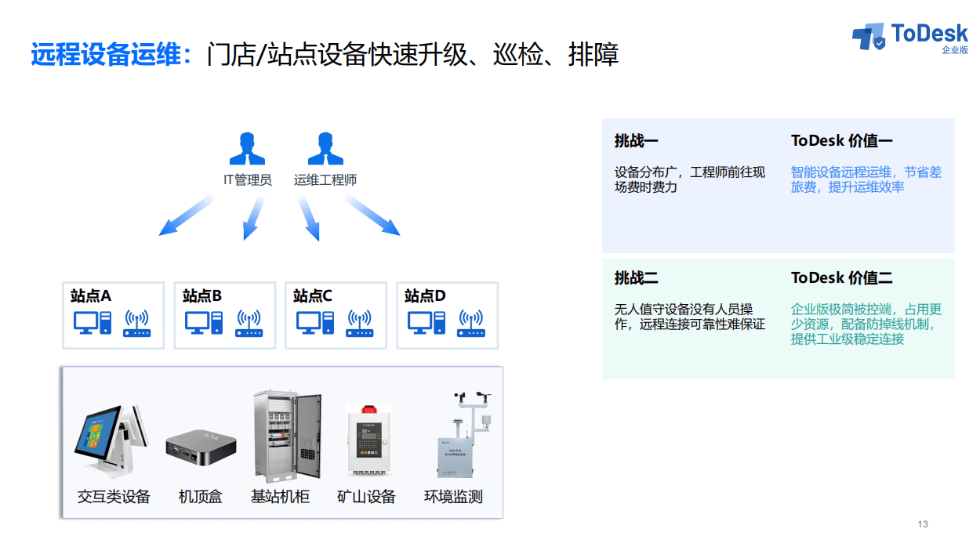The height and width of the screenshot is (536, 980).
Task: Click the ToDesk 价值二 heading
Action: [841, 278]
